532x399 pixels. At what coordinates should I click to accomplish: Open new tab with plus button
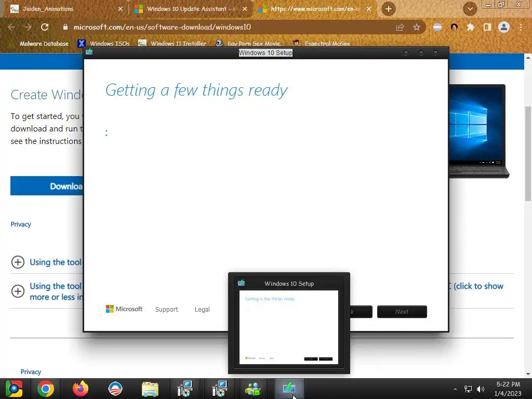(x=389, y=9)
